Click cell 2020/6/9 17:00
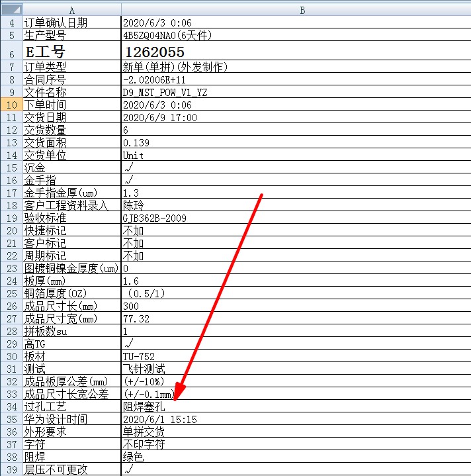Image resolution: width=471 pixels, height=476 pixels. coord(296,117)
